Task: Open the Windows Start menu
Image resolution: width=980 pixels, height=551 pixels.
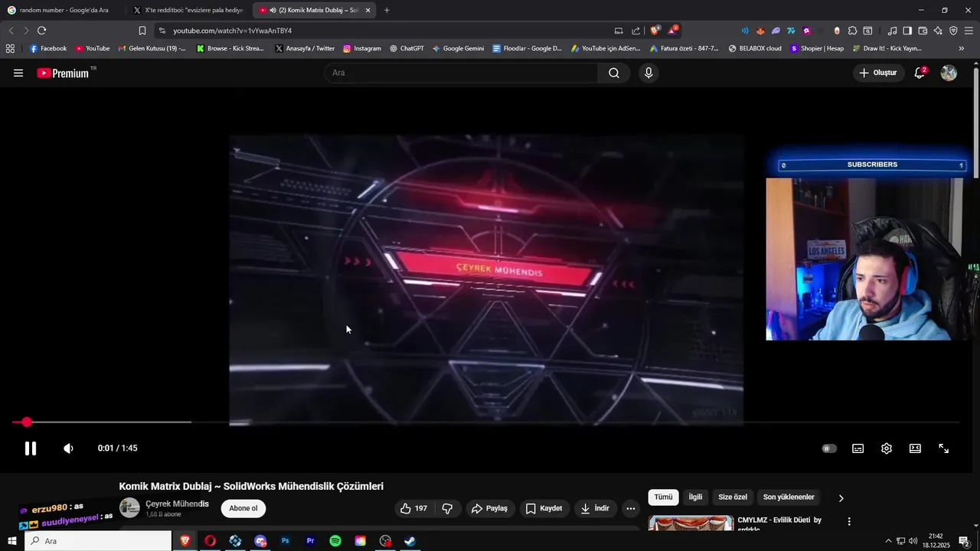Action: pyautogui.click(x=12, y=541)
